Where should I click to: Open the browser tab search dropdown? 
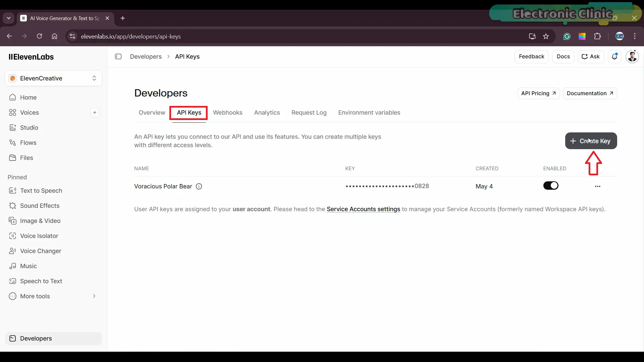point(9,18)
